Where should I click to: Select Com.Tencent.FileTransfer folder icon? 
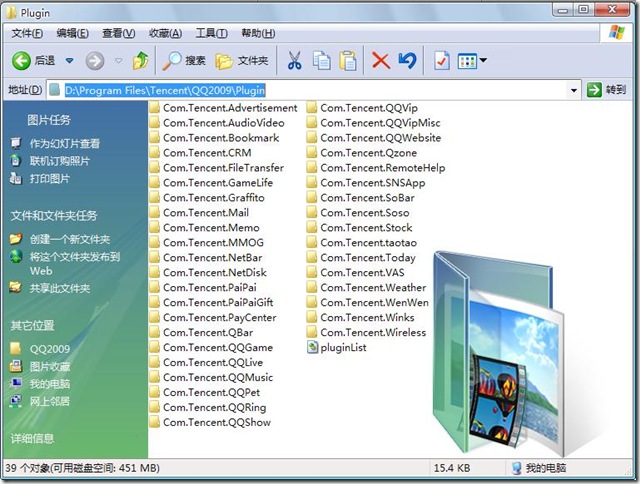click(x=154, y=168)
